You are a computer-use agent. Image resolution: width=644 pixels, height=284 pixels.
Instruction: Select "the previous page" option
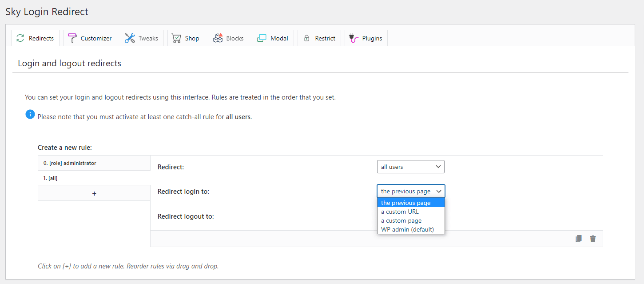tap(405, 203)
